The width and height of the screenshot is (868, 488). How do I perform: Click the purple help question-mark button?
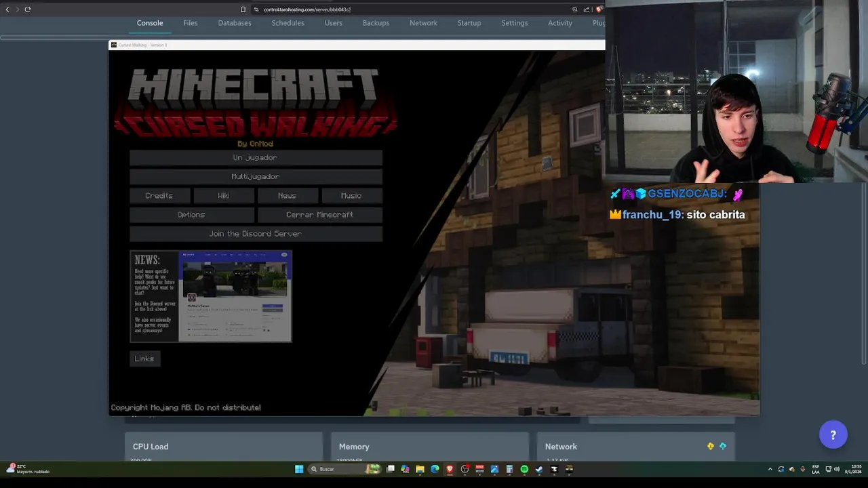[x=833, y=435]
